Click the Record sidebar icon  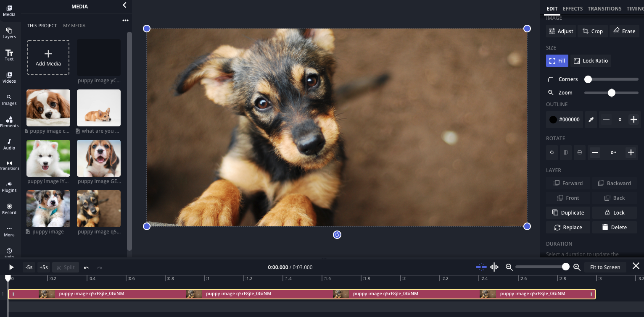click(x=9, y=209)
